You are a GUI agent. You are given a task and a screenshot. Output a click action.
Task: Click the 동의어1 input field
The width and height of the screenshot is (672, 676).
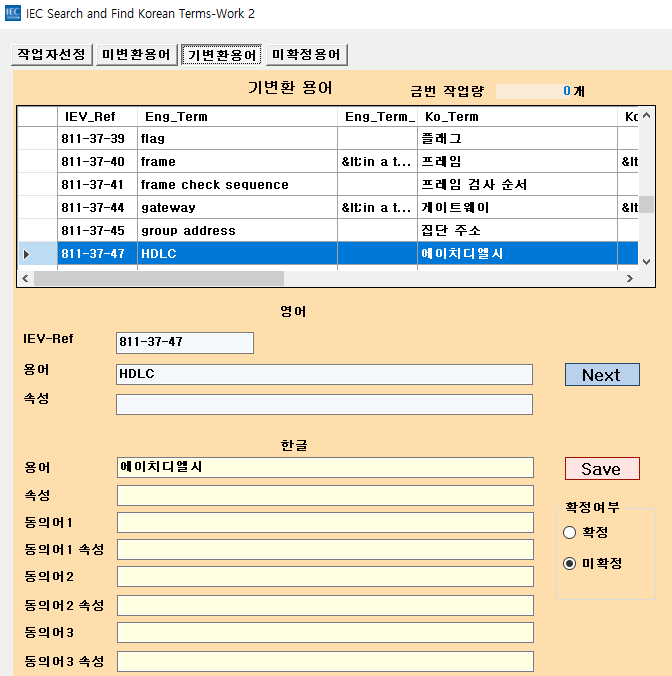coord(325,523)
